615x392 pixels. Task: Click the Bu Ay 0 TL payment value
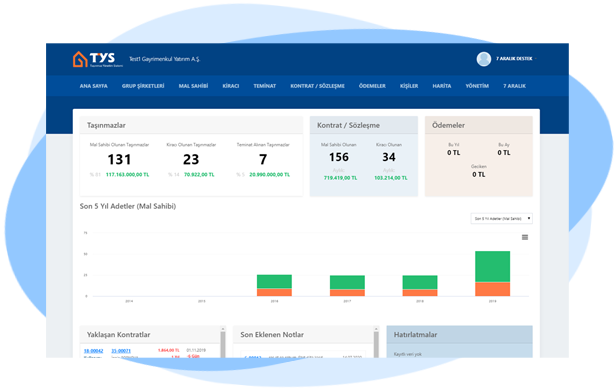504,153
